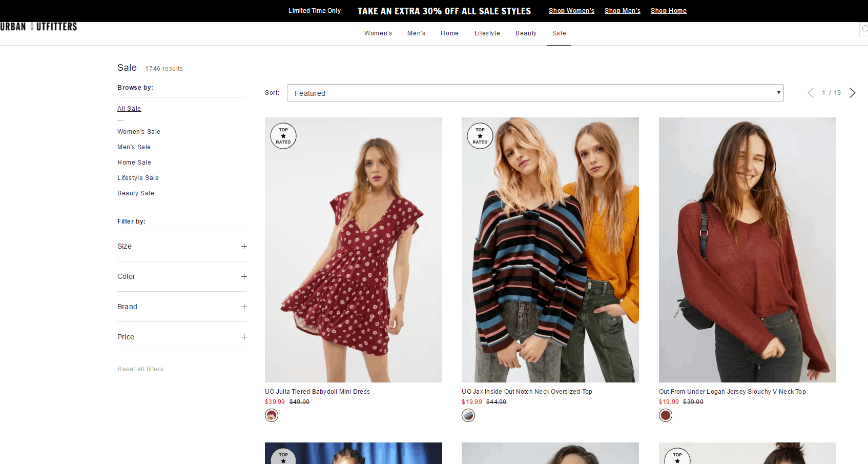Select red floral swatch under Julia dress
The width and height of the screenshot is (868, 464).
[x=272, y=415]
